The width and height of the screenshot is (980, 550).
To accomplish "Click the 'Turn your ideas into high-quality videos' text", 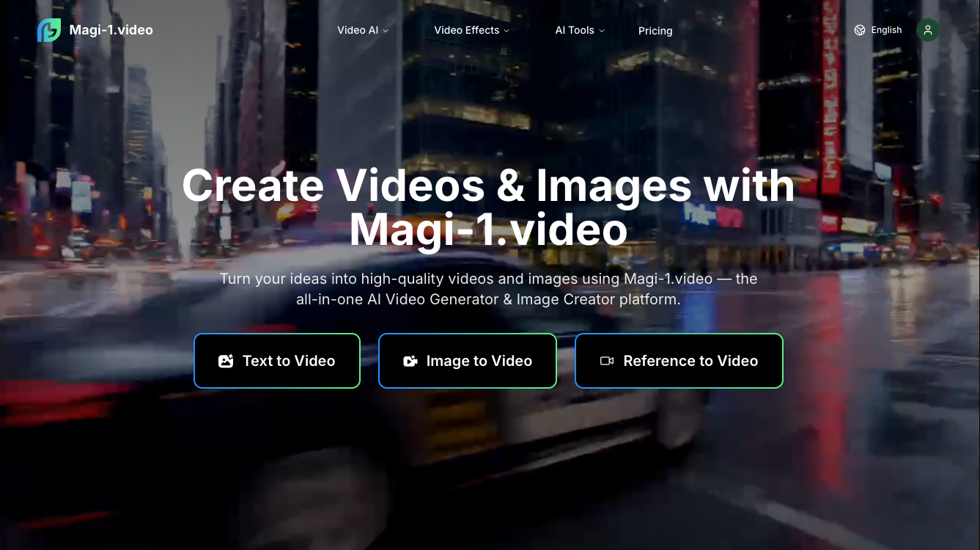I will 488,289.
